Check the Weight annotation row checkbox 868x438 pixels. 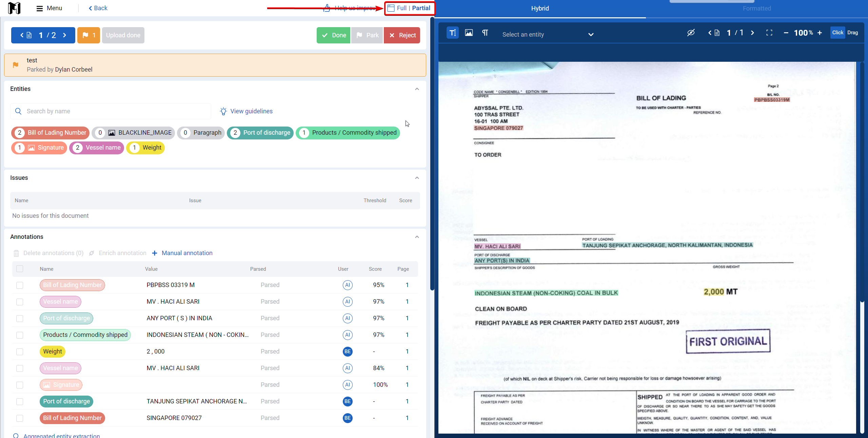click(20, 351)
